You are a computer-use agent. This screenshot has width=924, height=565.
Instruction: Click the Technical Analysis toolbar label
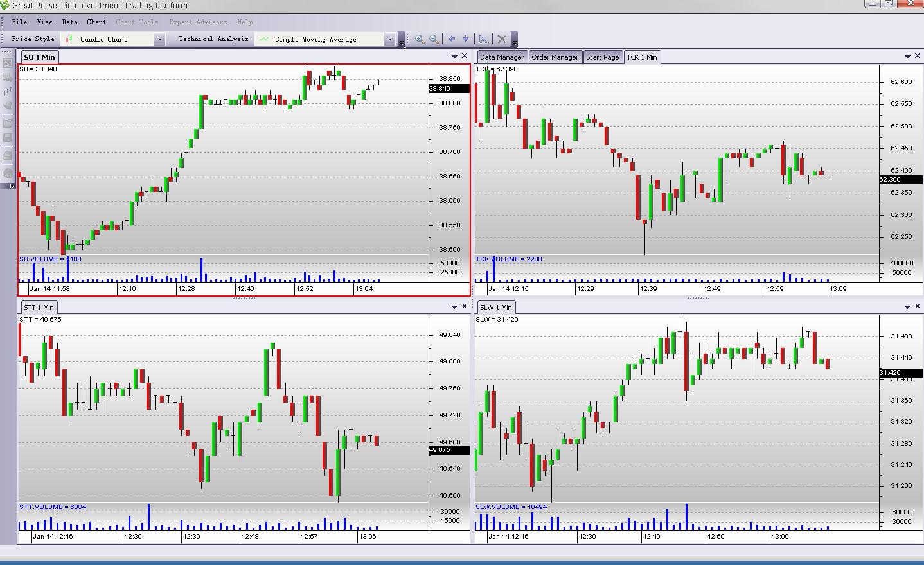[213, 39]
